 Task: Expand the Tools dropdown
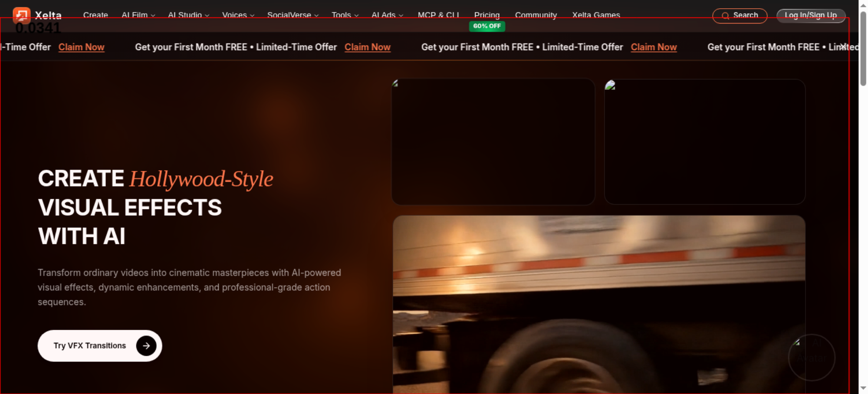pos(345,15)
